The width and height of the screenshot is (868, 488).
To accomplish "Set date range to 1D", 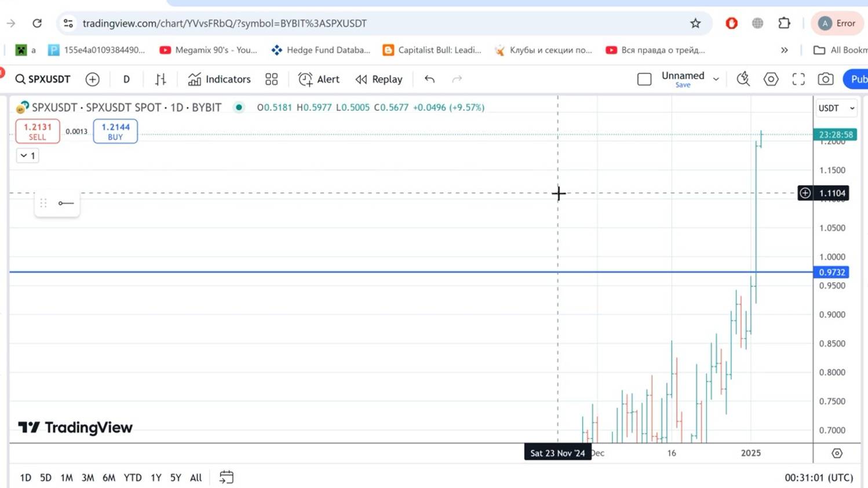I will pos(25,478).
